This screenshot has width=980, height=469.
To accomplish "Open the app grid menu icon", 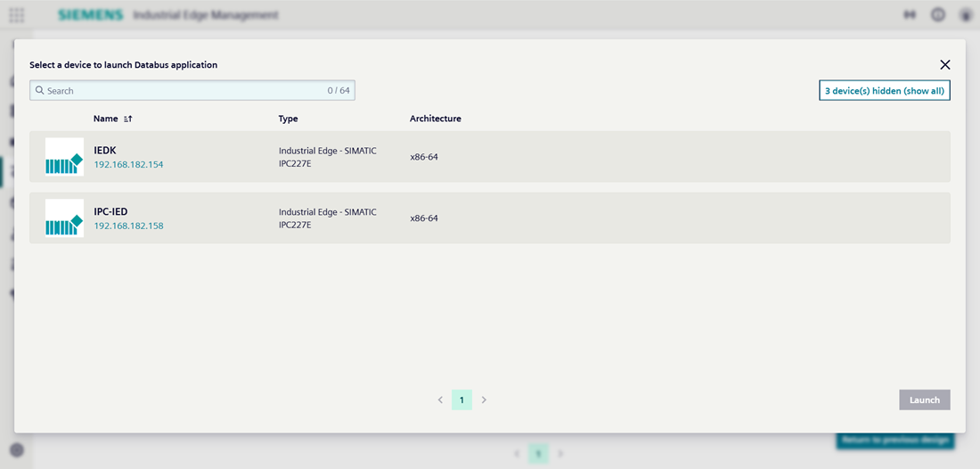I will click(17, 15).
